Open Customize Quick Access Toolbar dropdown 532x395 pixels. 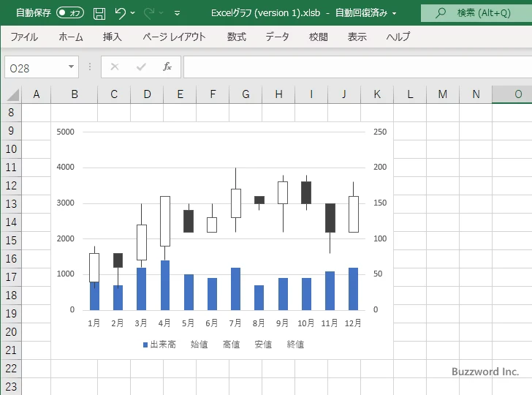coord(177,13)
